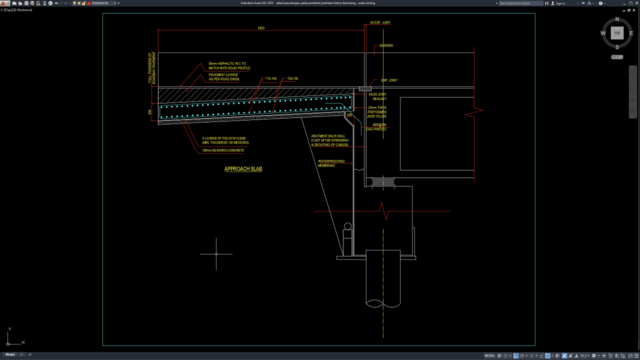Click the Isolate Objects icon in status bar

pyautogui.click(x=610, y=356)
